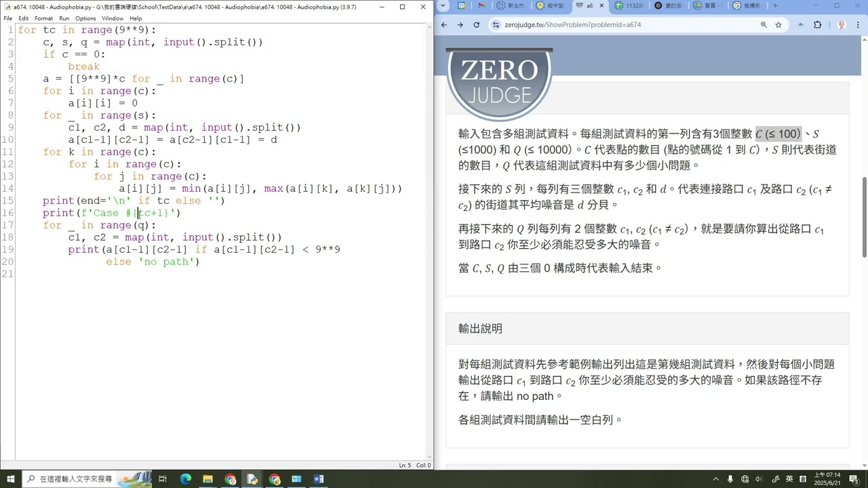Open Task View on the taskbar

click(163, 479)
